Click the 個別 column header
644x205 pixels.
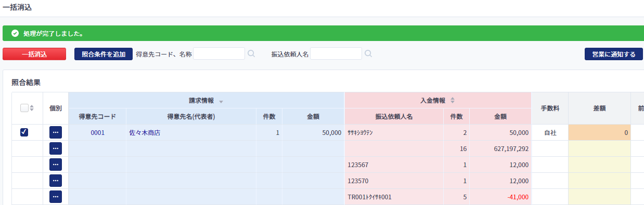point(56,108)
